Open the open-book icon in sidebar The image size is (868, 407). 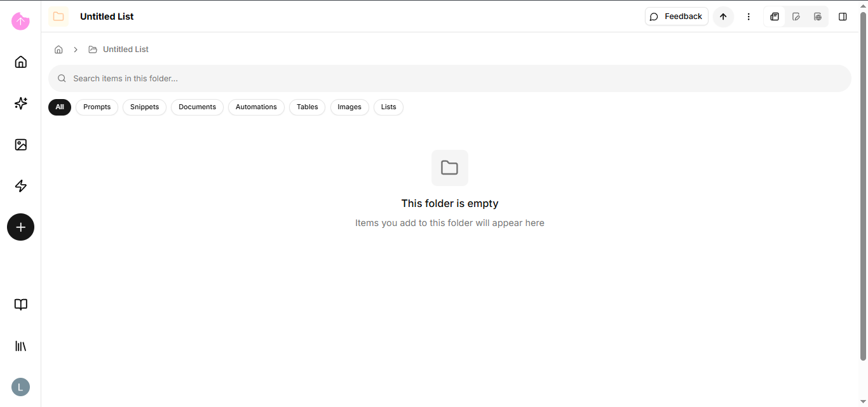[20, 305]
